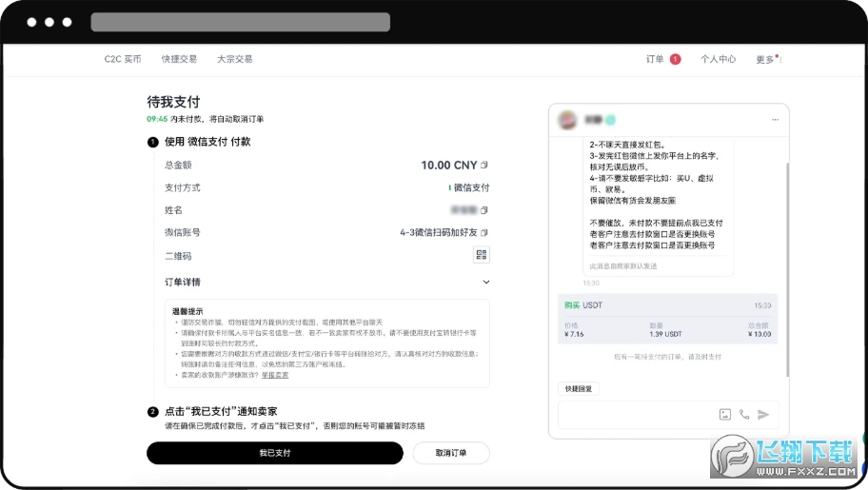Screen dimensions: 868x490
Task: Copy the total amount 10.00 CNY
Action: (484, 166)
